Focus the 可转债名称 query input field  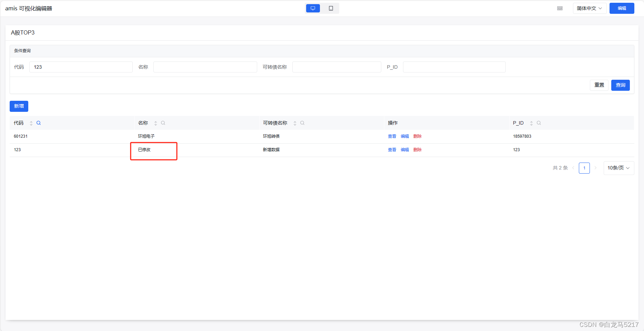point(337,67)
